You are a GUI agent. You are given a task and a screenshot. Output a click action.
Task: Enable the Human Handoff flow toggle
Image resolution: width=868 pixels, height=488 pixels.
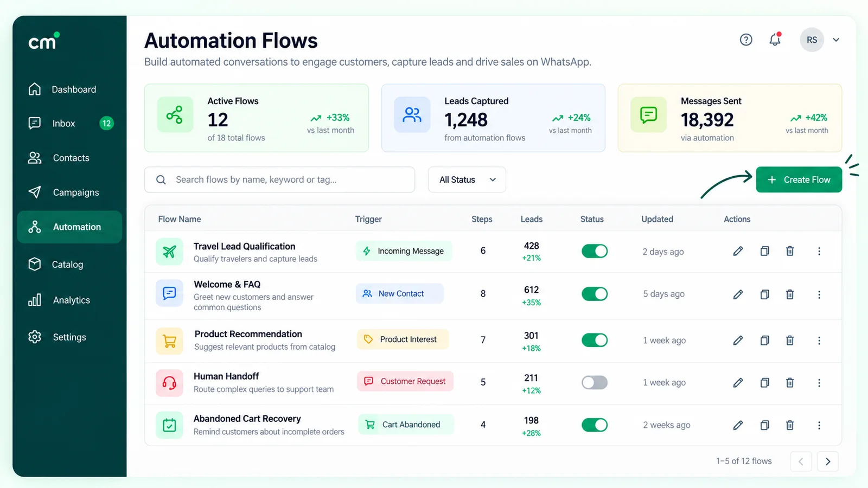(595, 382)
